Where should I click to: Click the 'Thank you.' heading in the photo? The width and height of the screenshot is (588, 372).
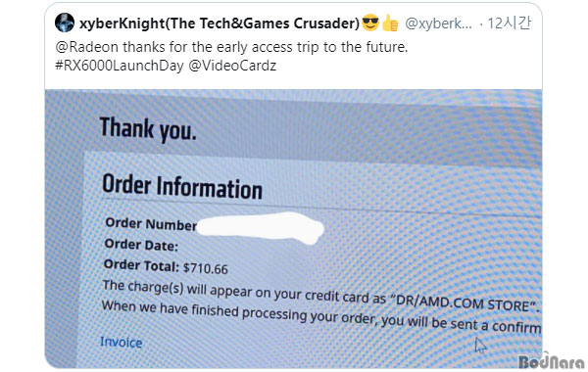pyautogui.click(x=148, y=129)
